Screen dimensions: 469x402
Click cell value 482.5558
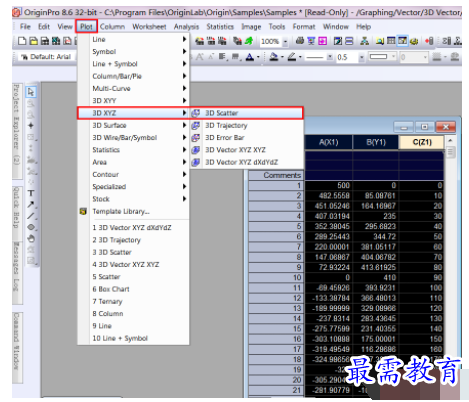(x=329, y=196)
